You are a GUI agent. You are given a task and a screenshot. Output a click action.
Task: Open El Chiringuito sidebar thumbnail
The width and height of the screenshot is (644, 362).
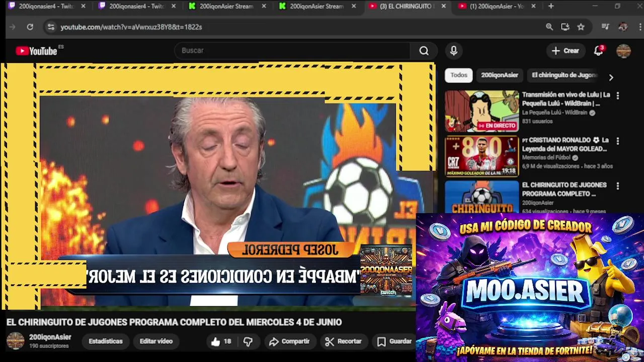481,197
